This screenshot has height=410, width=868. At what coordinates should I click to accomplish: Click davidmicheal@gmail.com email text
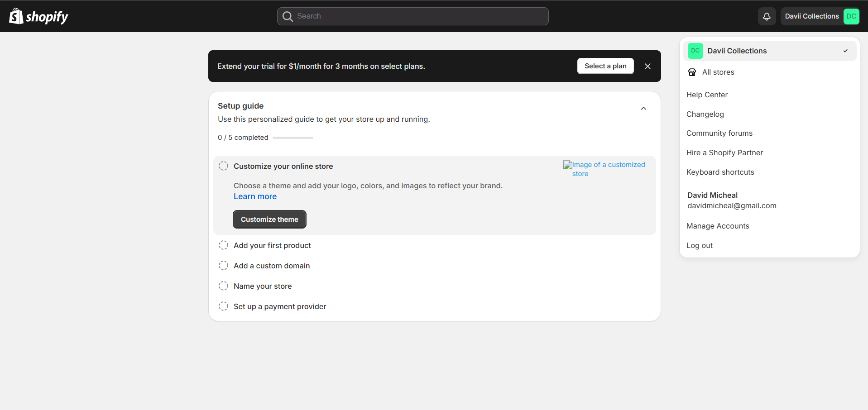pos(732,205)
